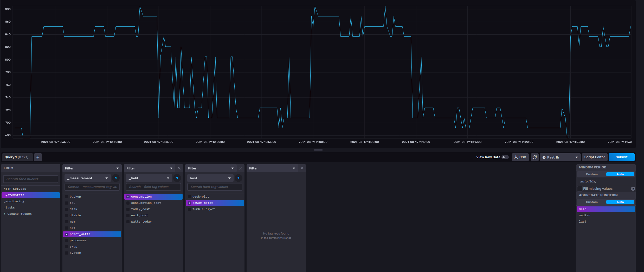Open the first Filter type dropdown
The height and width of the screenshot is (272, 644).
pos(92,168)
